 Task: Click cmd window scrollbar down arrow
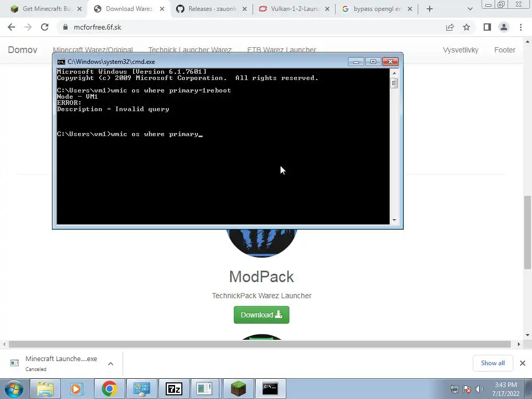pos(394,220)
